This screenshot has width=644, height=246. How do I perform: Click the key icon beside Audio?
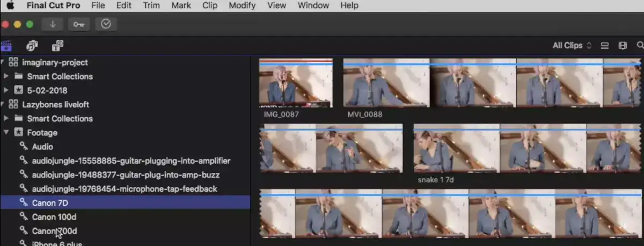point(24,146)
